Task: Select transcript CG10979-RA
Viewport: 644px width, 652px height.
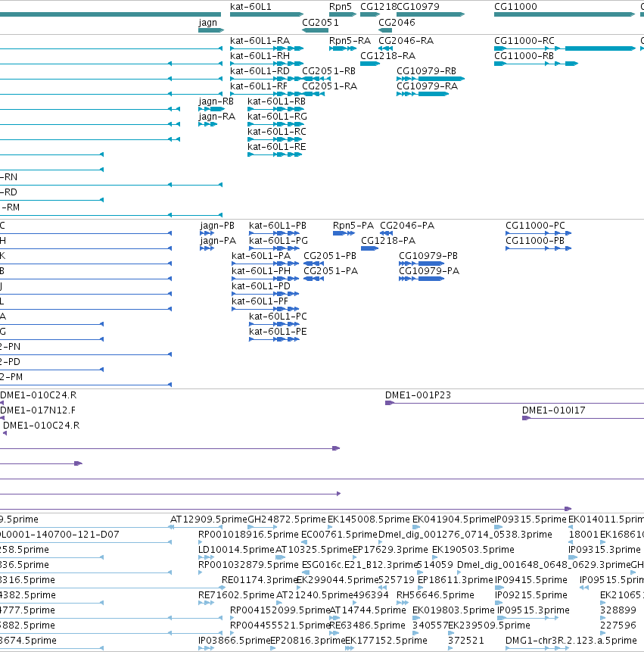Action: click(423, 94)
